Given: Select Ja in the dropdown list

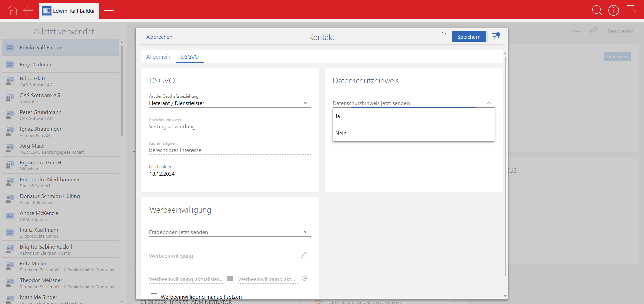Looking at the screenshot, I should [413, 116].
